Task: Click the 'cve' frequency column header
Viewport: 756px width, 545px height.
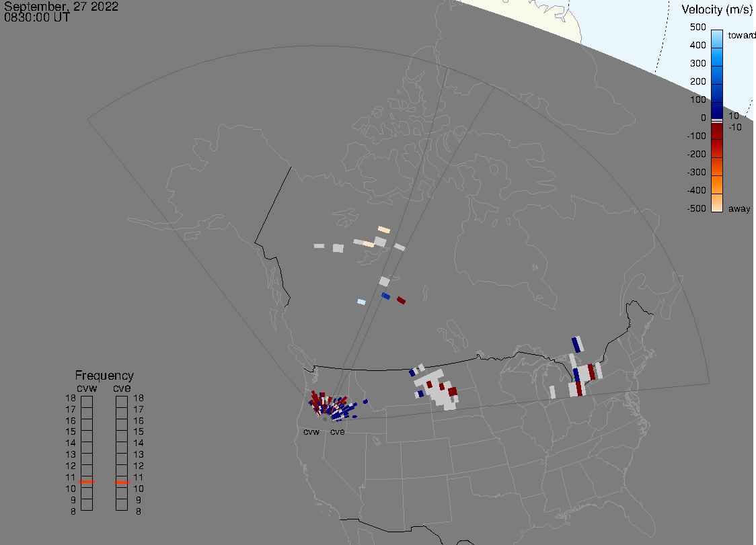Action: click(122, 388)
